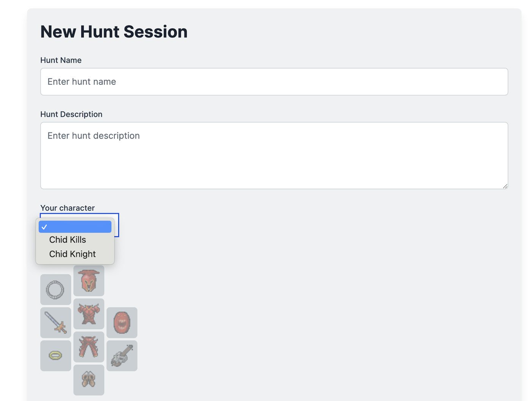This screenshot has height=401, width=532.
Task: Grab the description textarea resize handle
Action: coord(505,186)
